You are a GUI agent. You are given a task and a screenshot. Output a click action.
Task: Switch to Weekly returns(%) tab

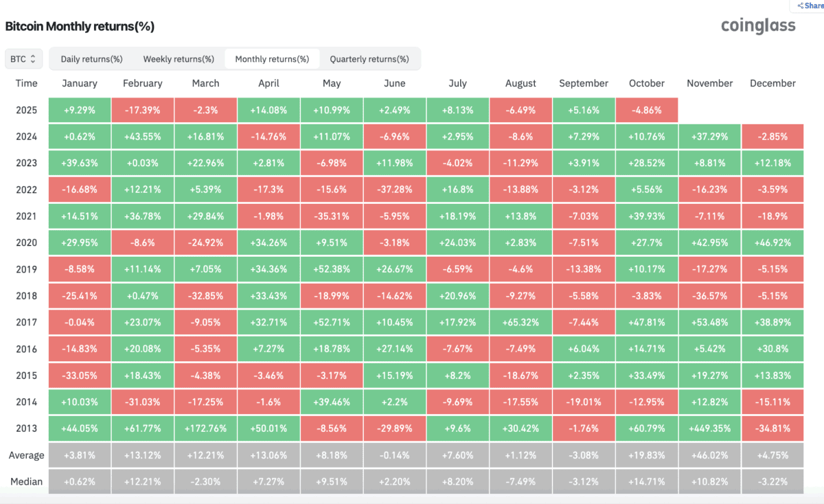179,59
